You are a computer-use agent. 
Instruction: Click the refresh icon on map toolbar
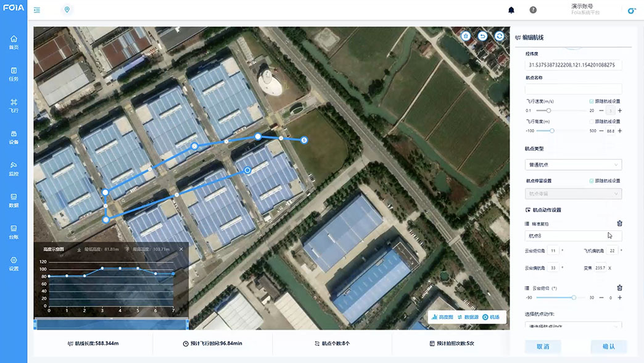[x=498, y=36]
